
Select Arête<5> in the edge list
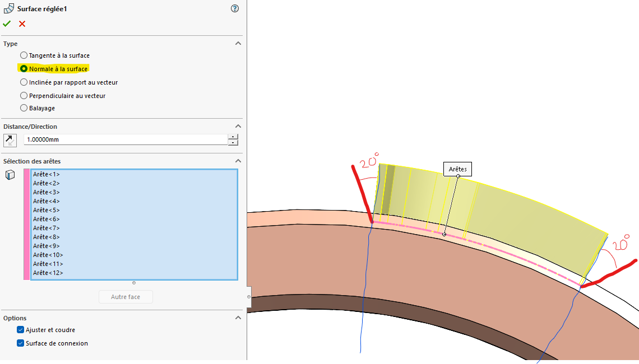(47, 210)
